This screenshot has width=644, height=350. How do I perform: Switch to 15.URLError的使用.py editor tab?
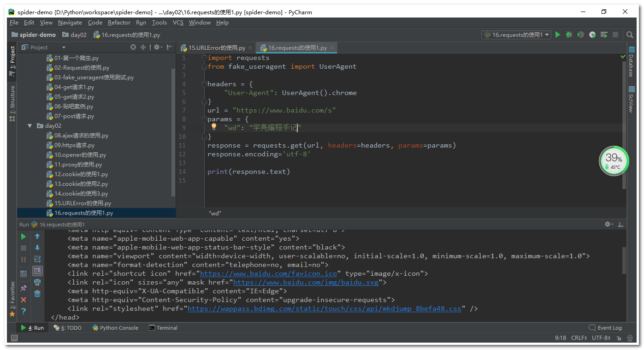coord(216,48)
